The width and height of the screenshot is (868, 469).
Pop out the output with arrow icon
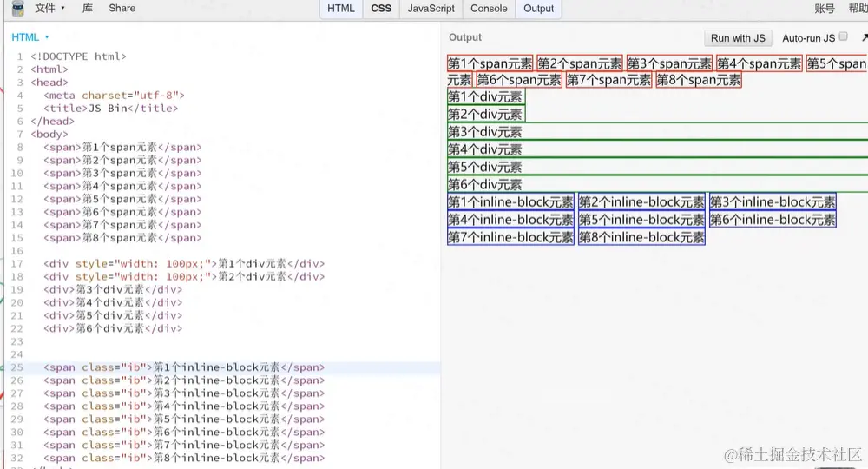[865, 37]
